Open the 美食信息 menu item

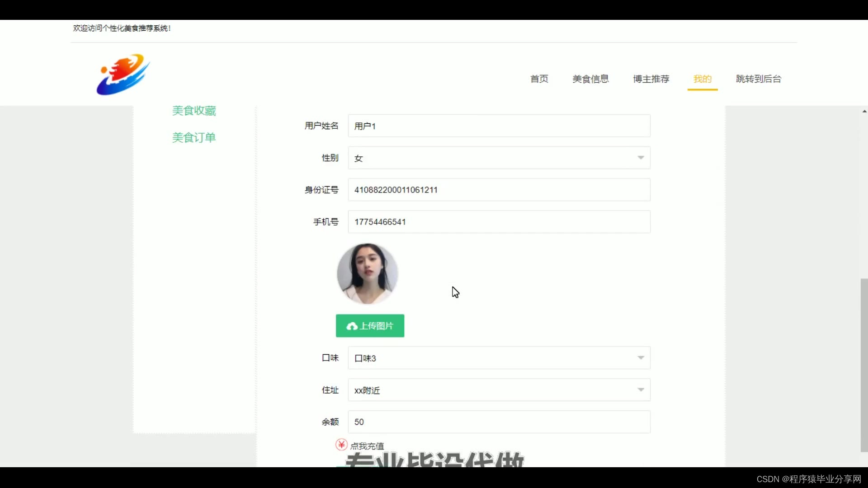tap(590, 79)
